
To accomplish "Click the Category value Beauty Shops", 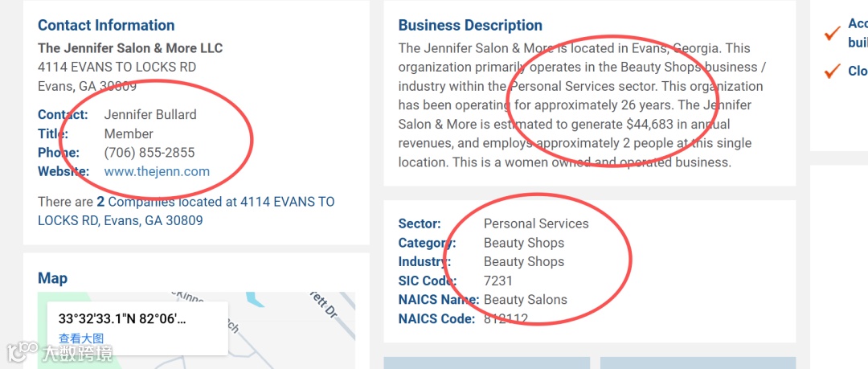I will (x=524, y=243).
